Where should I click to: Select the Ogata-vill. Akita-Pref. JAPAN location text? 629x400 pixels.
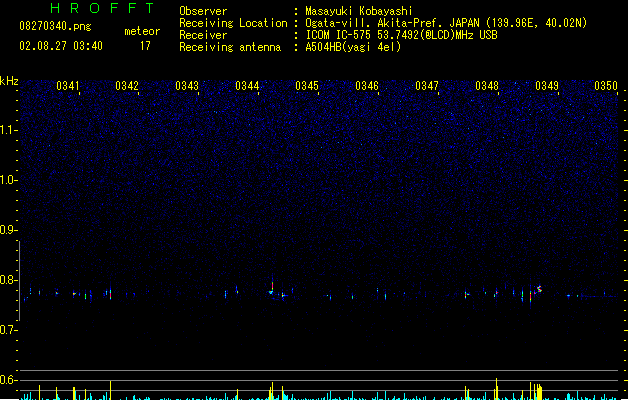pyautogui.click(x=446, y=23)
